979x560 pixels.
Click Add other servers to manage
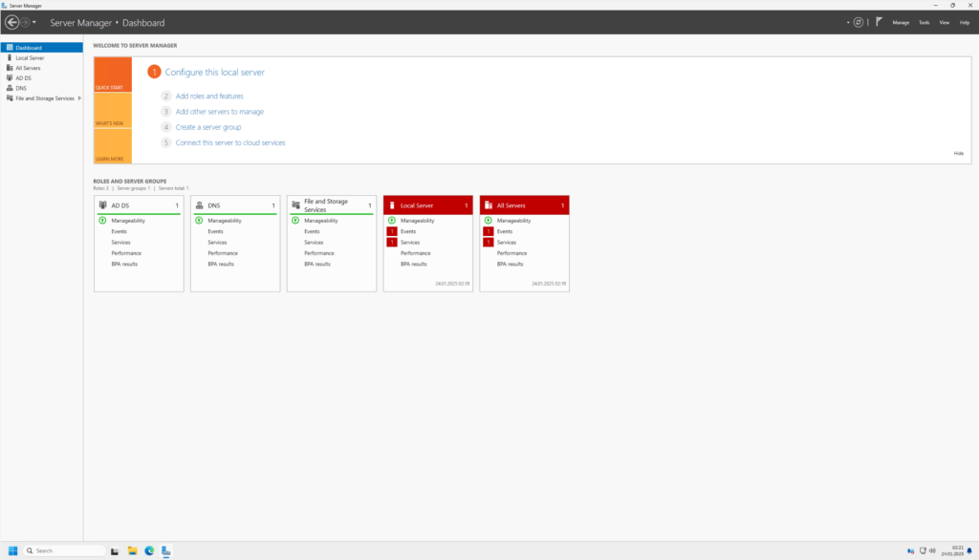click(x=220, y=112)
